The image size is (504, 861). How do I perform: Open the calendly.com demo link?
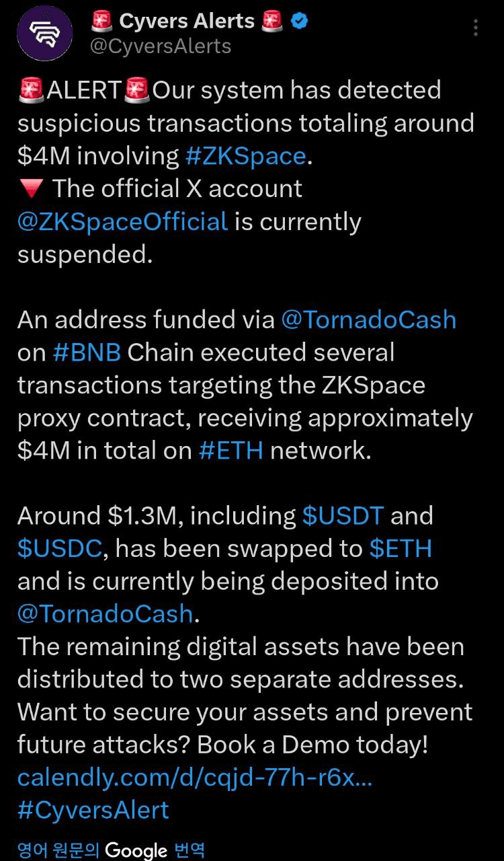pyautogui.click(x=195, y=778)
